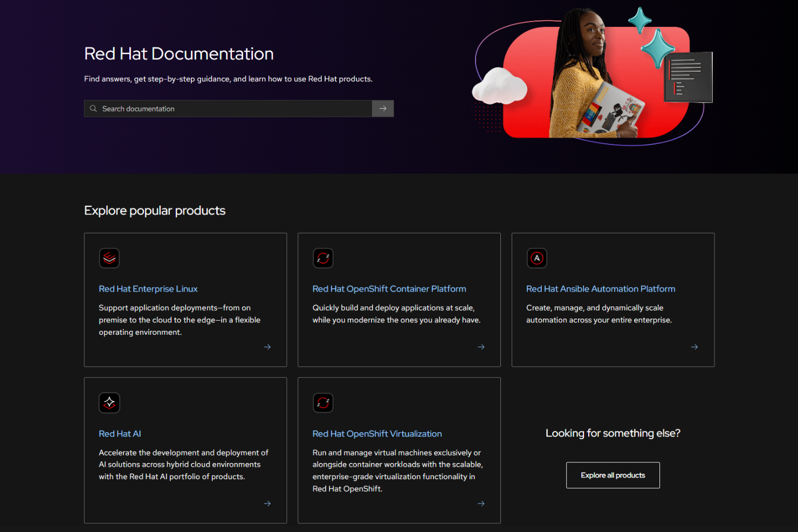Viewport: 798px width, 532px height.
Task: Click the hero illustration of woman with laptop
Action: tap(593, 77)
